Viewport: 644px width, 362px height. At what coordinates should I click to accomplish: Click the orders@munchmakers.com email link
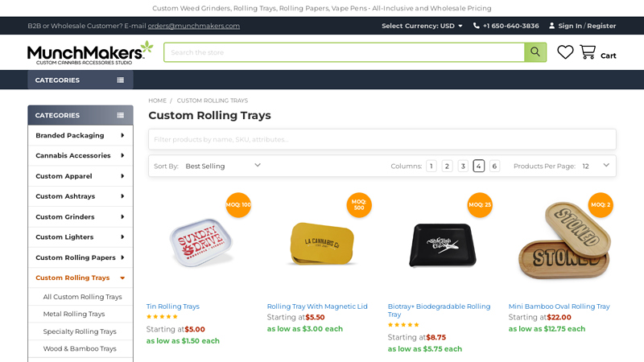click(193, 26)
